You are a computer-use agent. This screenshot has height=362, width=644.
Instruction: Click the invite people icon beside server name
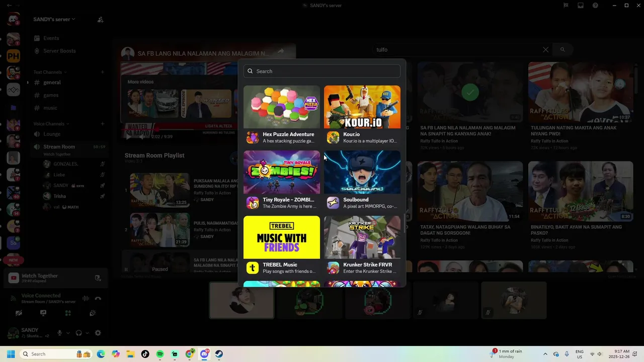[x=100, y=20]
